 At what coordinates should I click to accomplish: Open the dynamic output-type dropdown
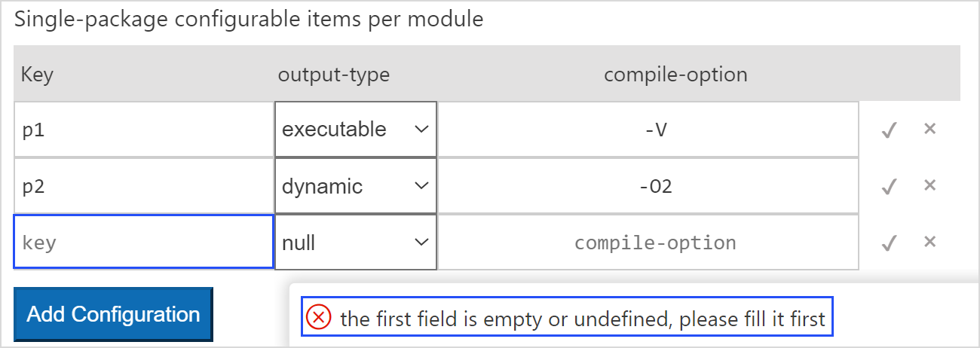pyautogui.click(x=355, y=186)
